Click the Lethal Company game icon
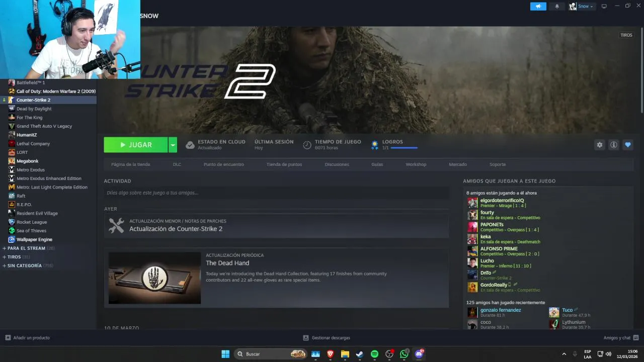 pos(12,143)
